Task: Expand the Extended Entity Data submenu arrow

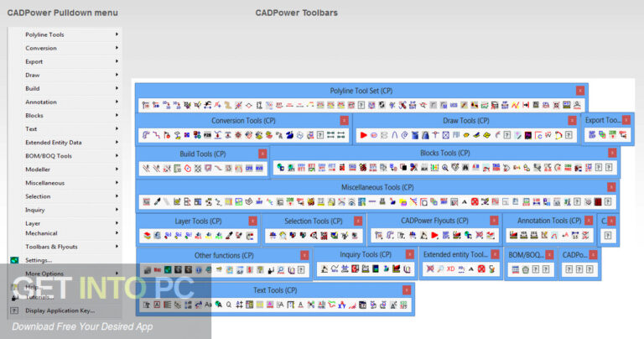Action: (x=117, y=142)
